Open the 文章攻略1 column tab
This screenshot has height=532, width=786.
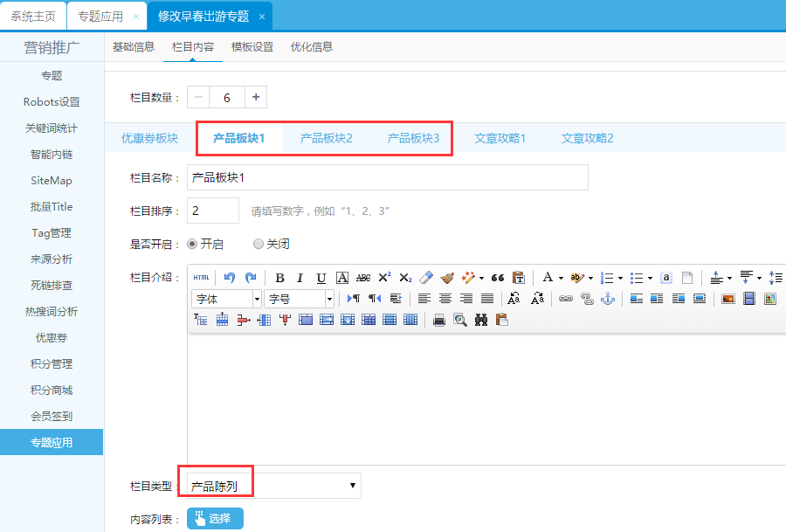[x=500, y=138]
